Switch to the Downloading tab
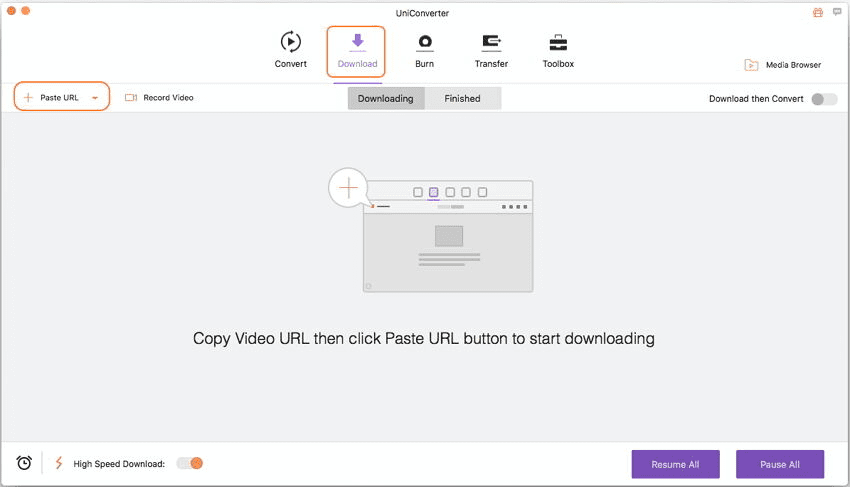The image size is (850, 487). pyautogui.click(x=386, y=98)
